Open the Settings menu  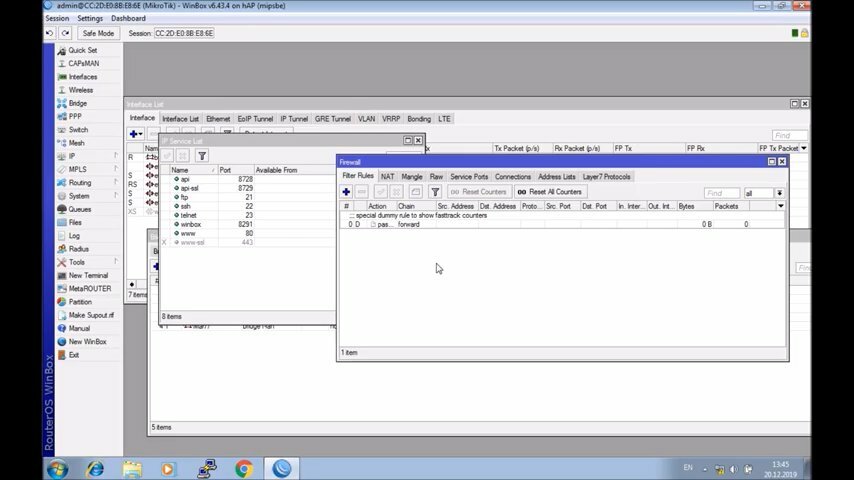click(x=90, y=18)
